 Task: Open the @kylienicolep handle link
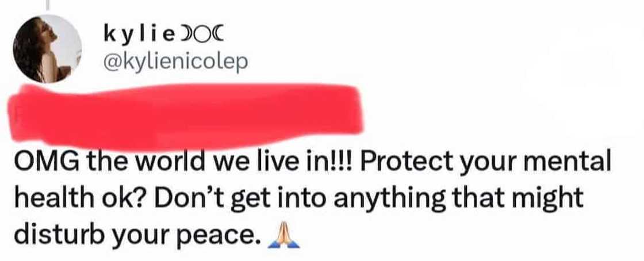pos(175,62)
